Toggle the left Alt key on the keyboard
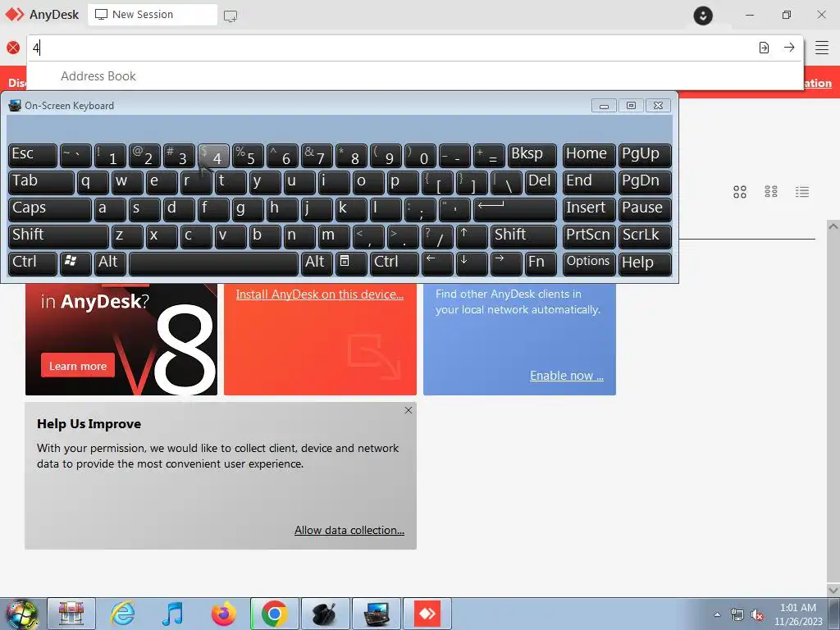The width and height of the screenshot is (840, 630). (110, 263)
